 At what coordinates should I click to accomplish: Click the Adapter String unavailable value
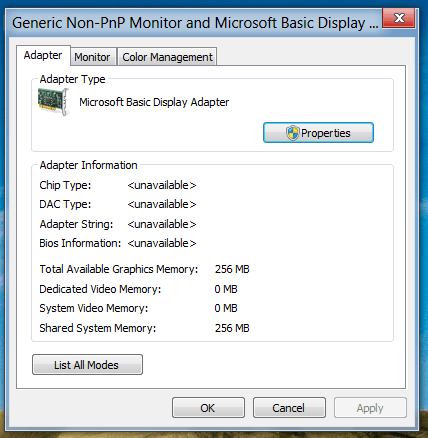[162, 224]
